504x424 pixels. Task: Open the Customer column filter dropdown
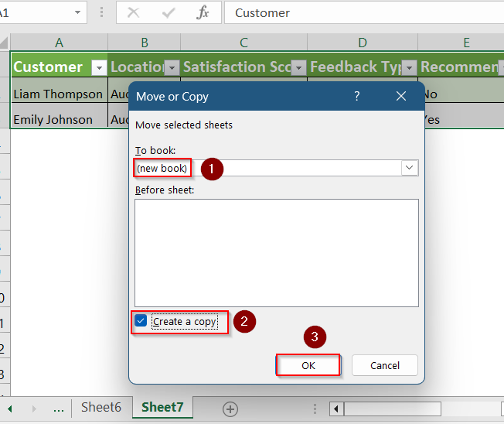coord(99,67)
